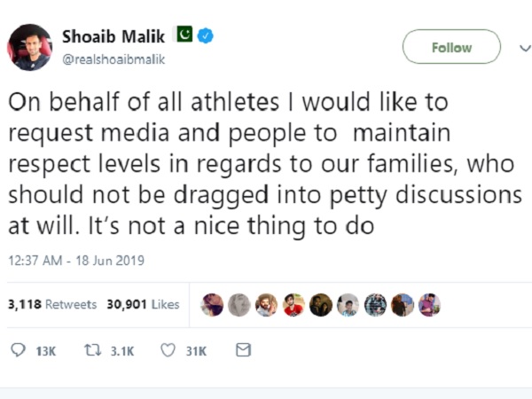Open the 12:37 AM - 18 Jun 2019 timestamp
The height and width of the screenshot is (399, 532).
coord(76,261)
